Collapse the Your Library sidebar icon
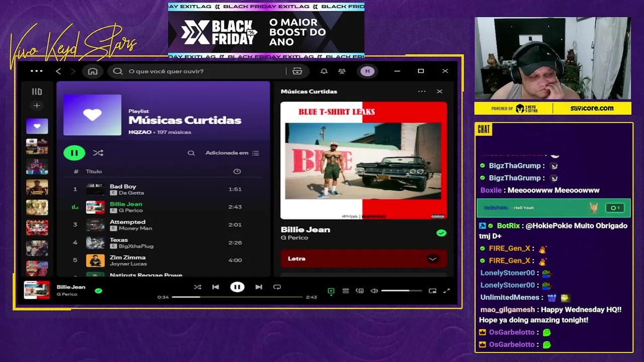 click(x=37, y=92)
